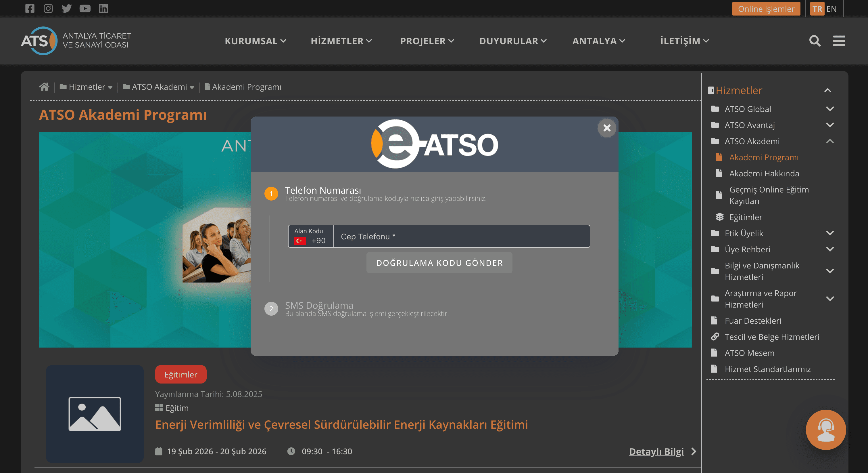Viewport: 868px width, 473px height.
Task: Click the training placeholder image thumbnail
Action: (95, 414)
